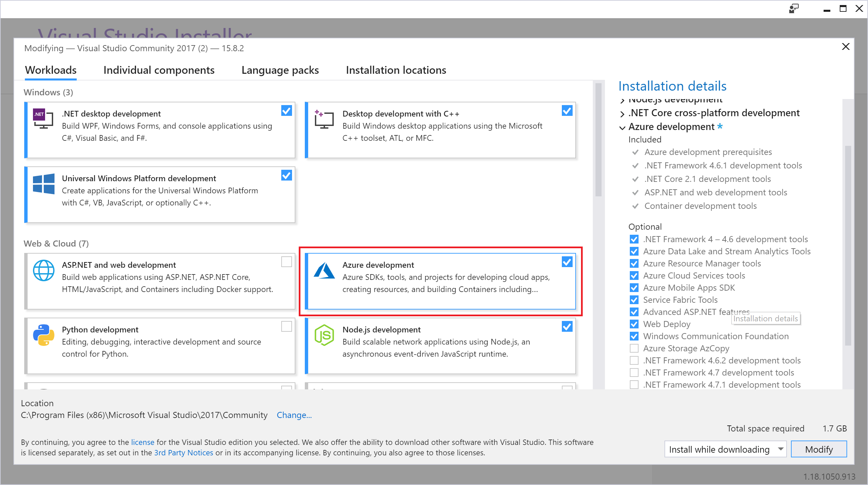Click the Installation locations tab
This screenshot has width=868, height=485.
pos(395,69)
